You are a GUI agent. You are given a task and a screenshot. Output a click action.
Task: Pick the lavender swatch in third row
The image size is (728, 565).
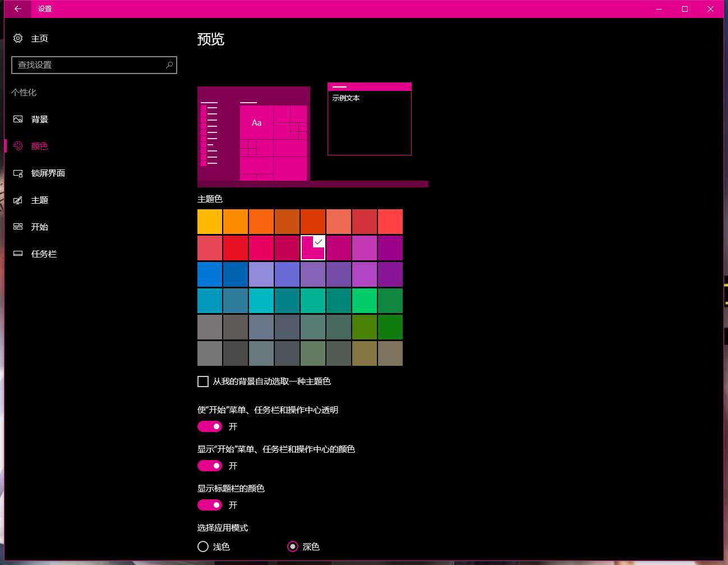pos(261,274)
